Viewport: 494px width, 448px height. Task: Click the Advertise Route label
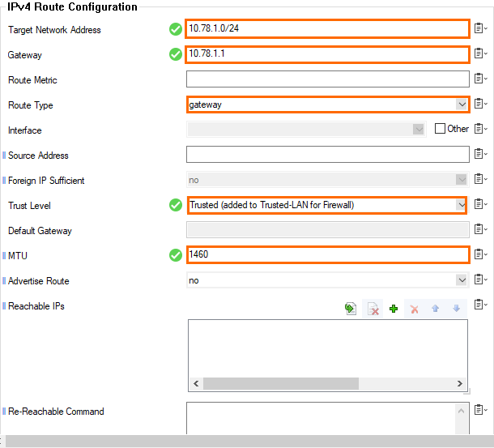click(38, 281)
